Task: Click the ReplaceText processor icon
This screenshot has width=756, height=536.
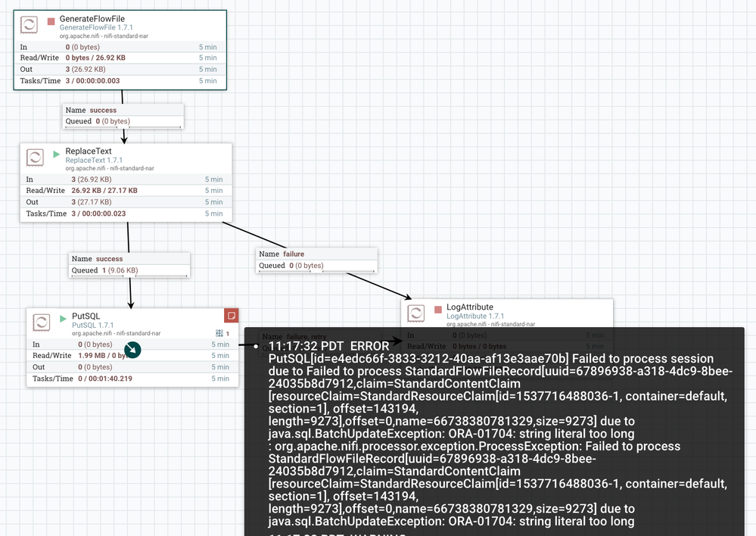Action: pos(35,157)
